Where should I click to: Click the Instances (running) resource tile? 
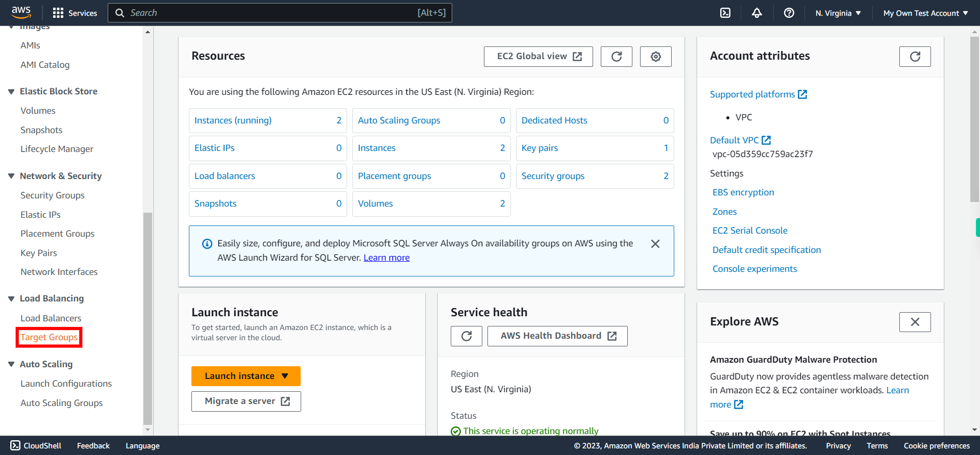(267, 120)
